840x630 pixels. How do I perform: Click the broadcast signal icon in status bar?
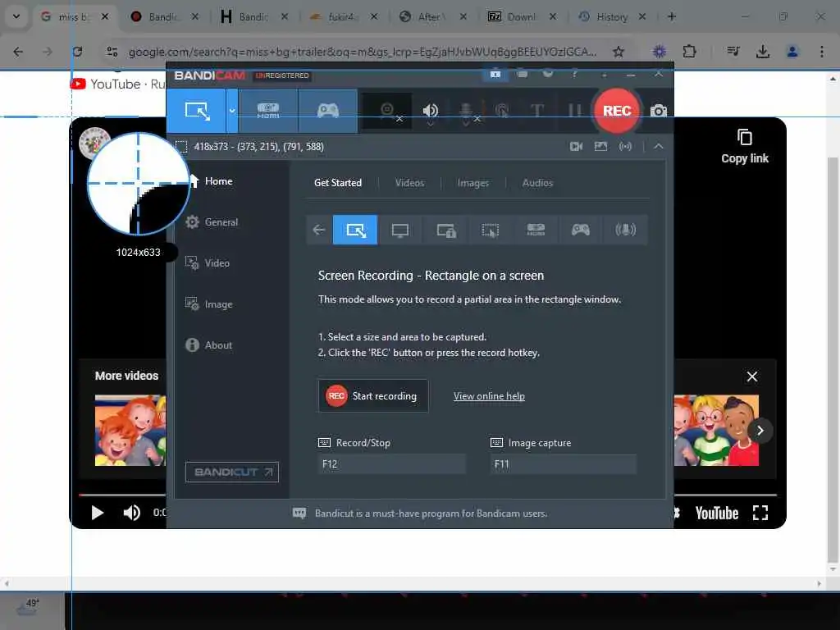[x=625, y=146]
